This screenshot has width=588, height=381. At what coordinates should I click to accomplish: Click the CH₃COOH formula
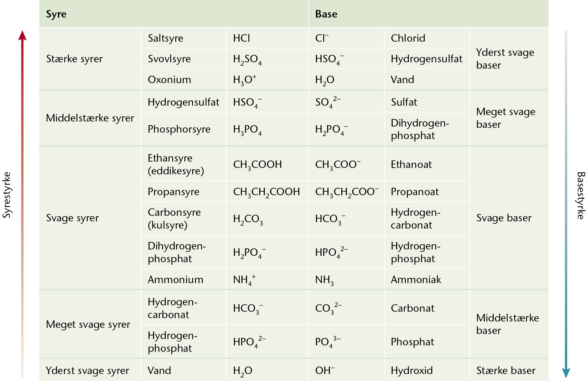(x=257, y=164)
